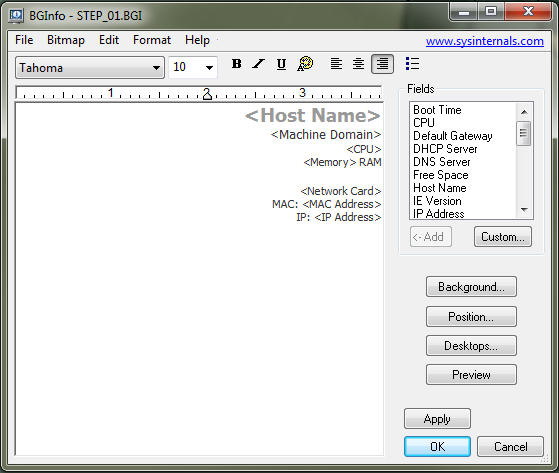559x473 pixels.
Task: Apply bullet list formatting
Action: coord(412,64)
